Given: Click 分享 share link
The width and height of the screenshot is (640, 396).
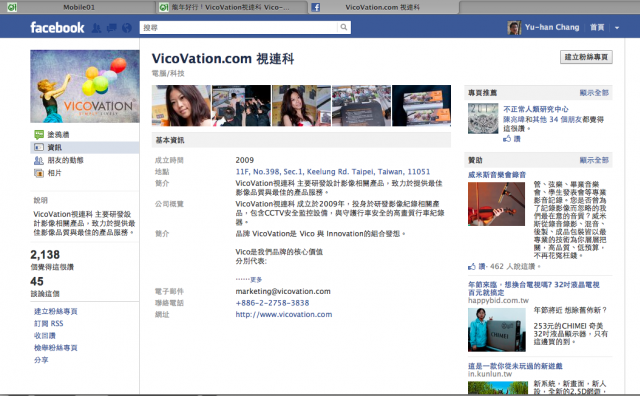Looking at the screenshot, I should (x=41, y=360).
